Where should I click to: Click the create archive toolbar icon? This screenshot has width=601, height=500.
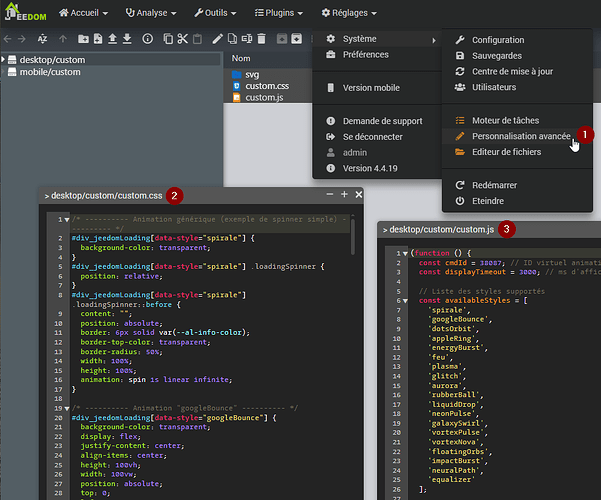pyautogui.click(x=296, y=39)
